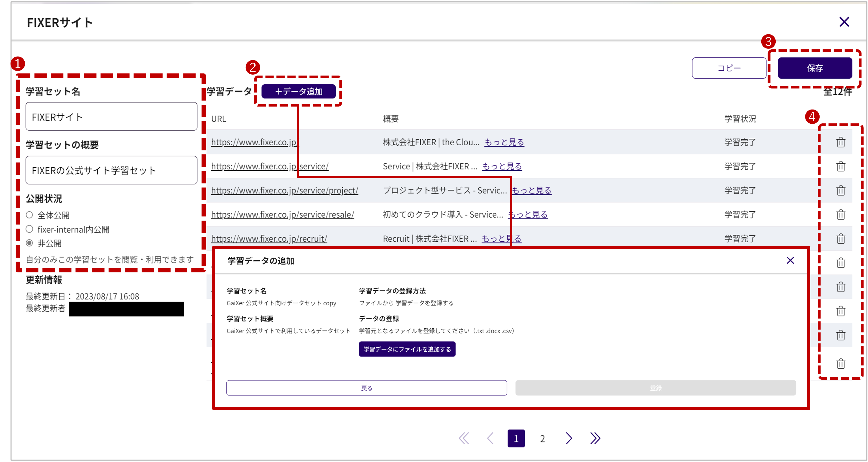Delete the recruit/ URL row with trash icon

(840, 239)
